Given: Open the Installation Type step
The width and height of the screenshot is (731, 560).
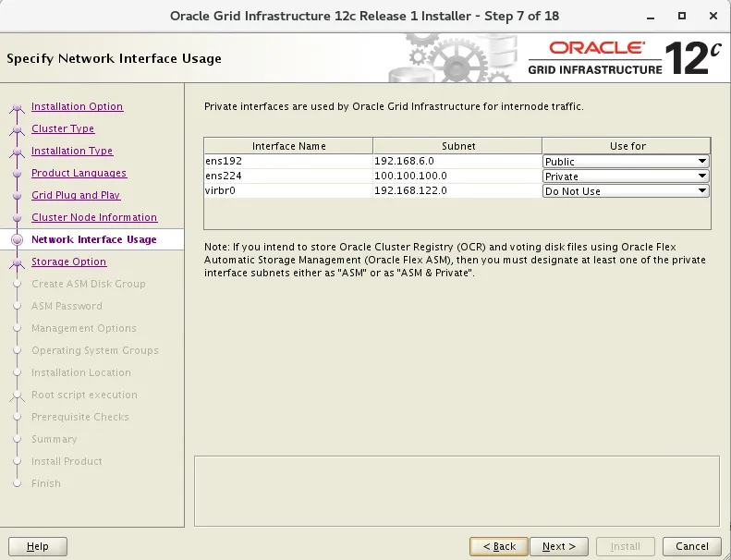Looking at the screenshot, I should (72, 151).
